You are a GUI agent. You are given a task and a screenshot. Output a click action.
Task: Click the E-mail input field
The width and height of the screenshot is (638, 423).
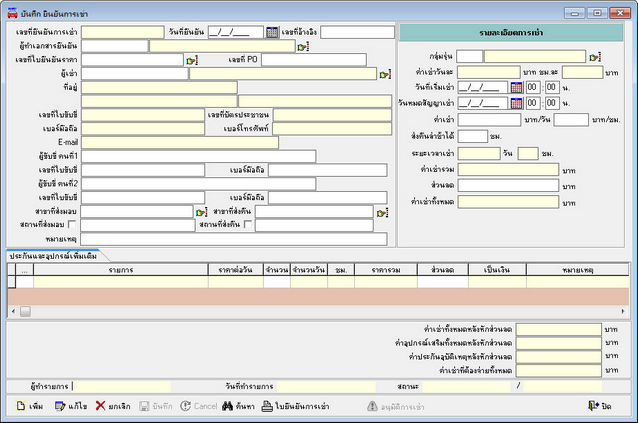click(x=180, y=142)
